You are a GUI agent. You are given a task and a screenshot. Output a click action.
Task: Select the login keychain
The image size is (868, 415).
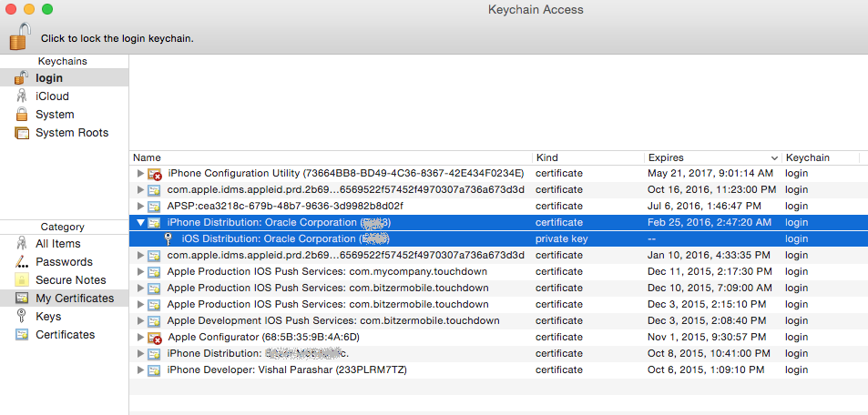pos(65,78)
